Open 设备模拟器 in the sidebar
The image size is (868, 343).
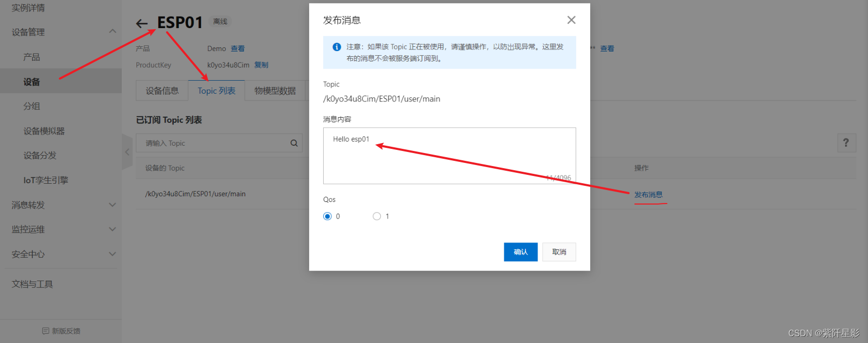coord(44,131)
